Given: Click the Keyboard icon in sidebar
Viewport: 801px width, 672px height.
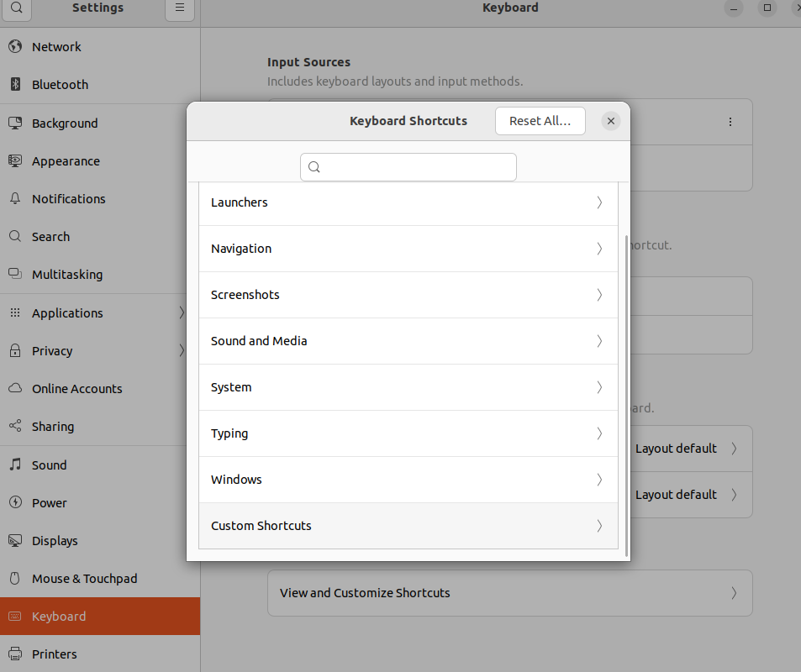Looking at the screenshot, I should (15, 616).
